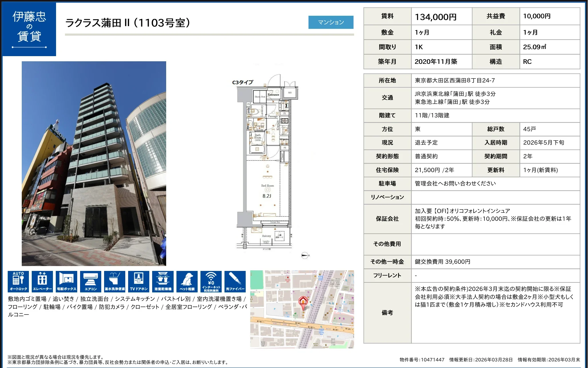Click the オートロック auto-lock icon
This screenshot has width=588, height=368.
[x=18, y=281]
